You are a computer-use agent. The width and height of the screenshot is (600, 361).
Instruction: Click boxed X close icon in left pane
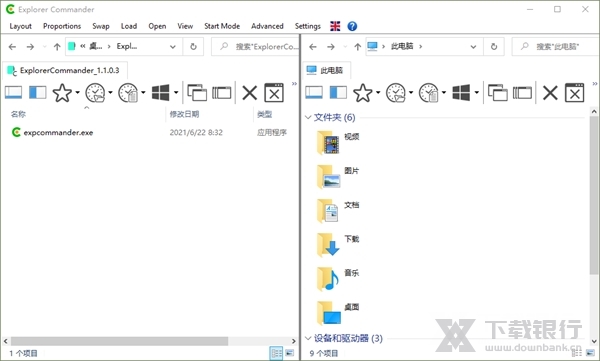[274, 93]
